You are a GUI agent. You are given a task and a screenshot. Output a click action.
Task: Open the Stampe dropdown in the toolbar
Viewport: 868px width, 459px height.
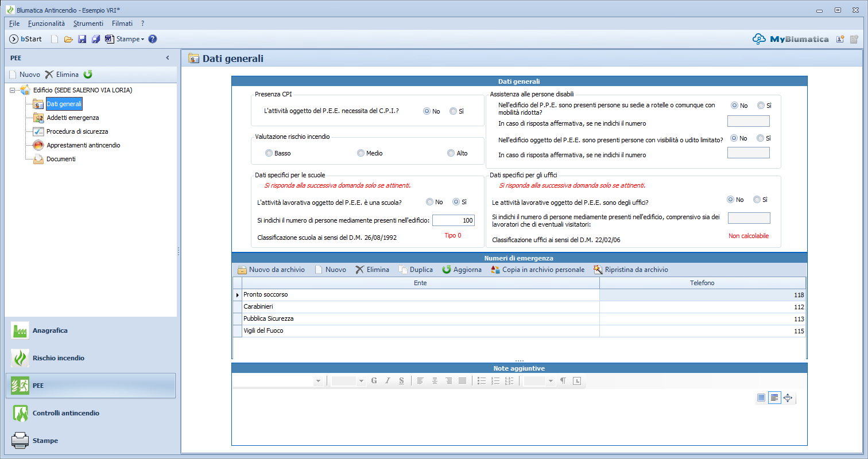coord(130,39)
